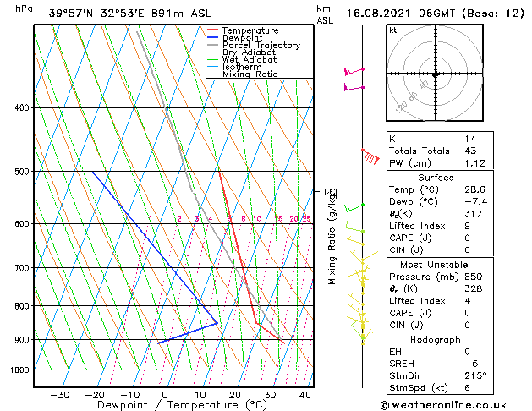Click the weatheronline.co.uk credit link
This screenshot has width=532, height=411.
pyautogui.click(x=443, y=405)
